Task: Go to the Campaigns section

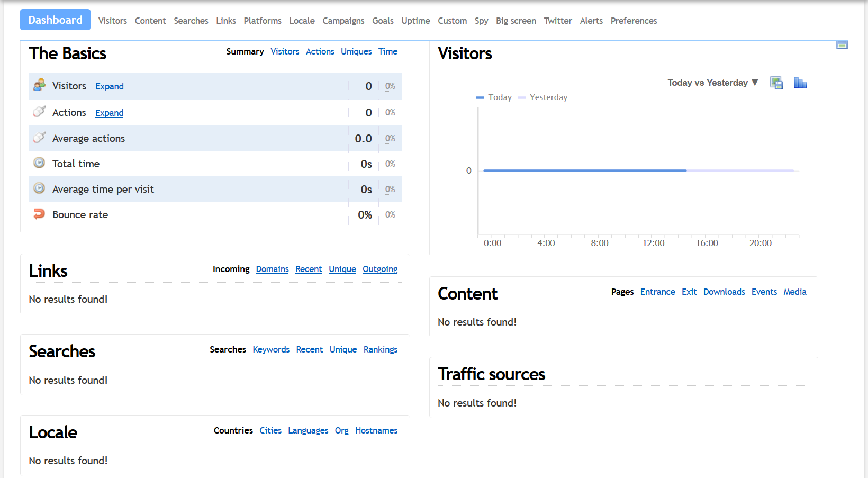Action: click(343, 21)
